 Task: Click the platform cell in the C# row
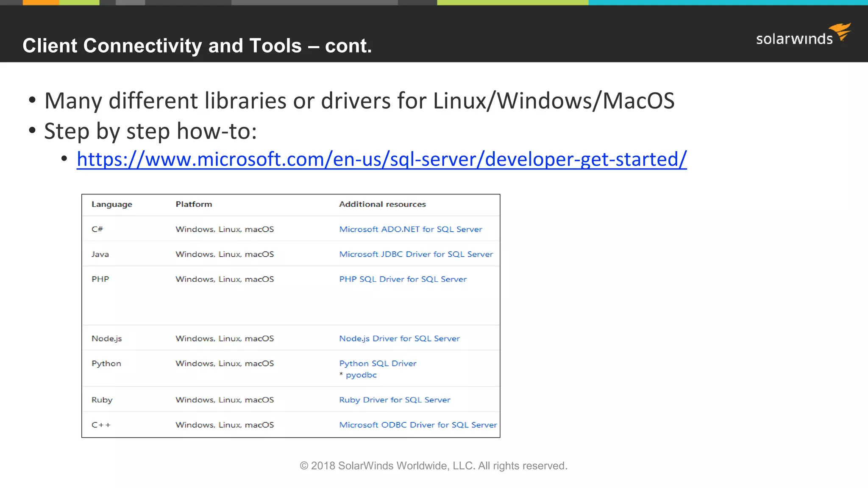click(225, 229)
